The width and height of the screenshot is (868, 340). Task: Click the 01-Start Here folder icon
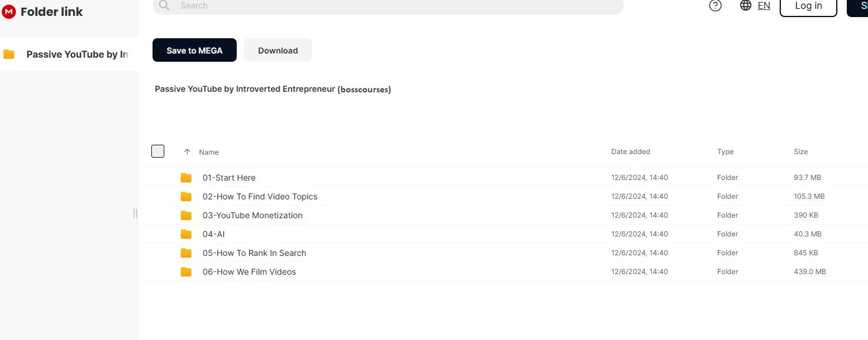click(186, 178)
